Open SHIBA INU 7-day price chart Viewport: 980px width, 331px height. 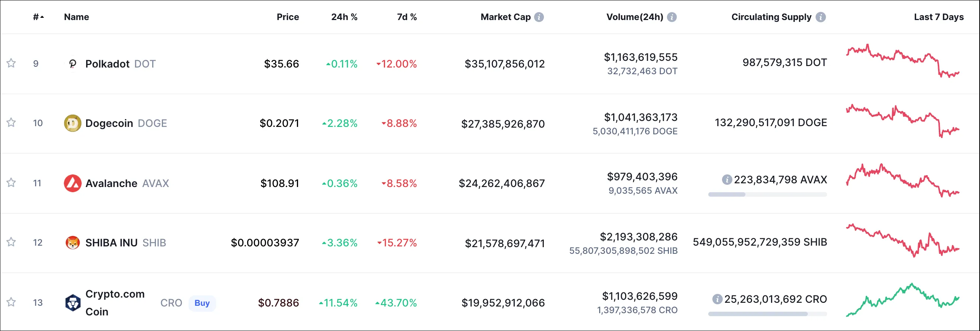[x=903, y=240]
